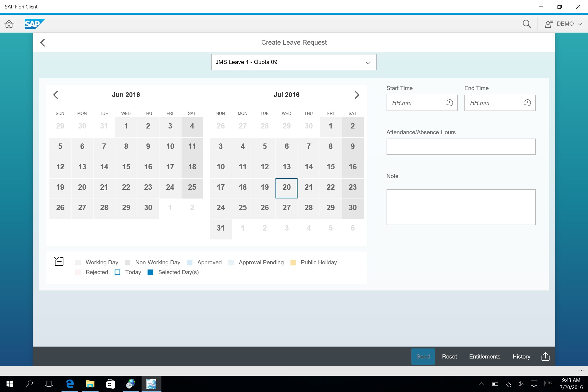Open End Time clock picker

[x=527, y=103]
